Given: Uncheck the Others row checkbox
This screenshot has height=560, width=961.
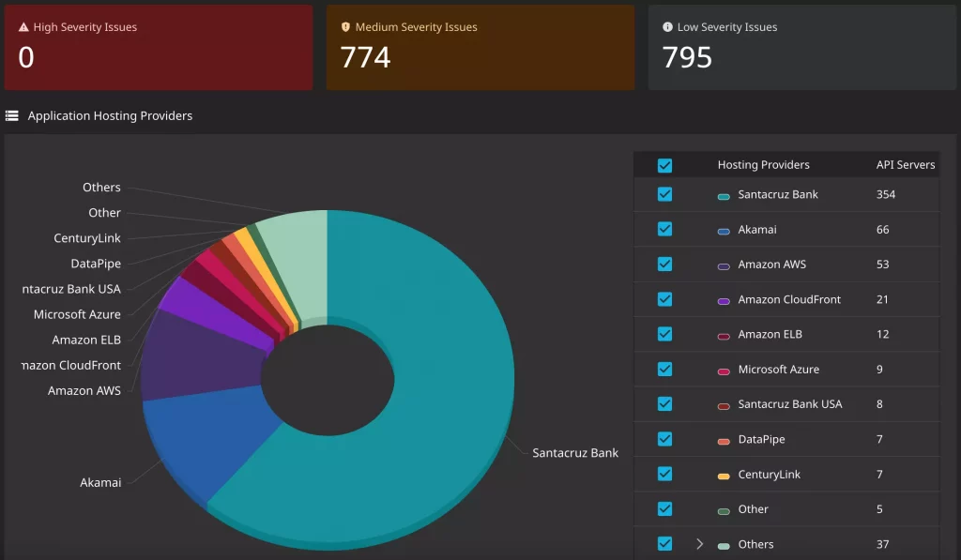Looking at the screenshot, I should (665, 543).
